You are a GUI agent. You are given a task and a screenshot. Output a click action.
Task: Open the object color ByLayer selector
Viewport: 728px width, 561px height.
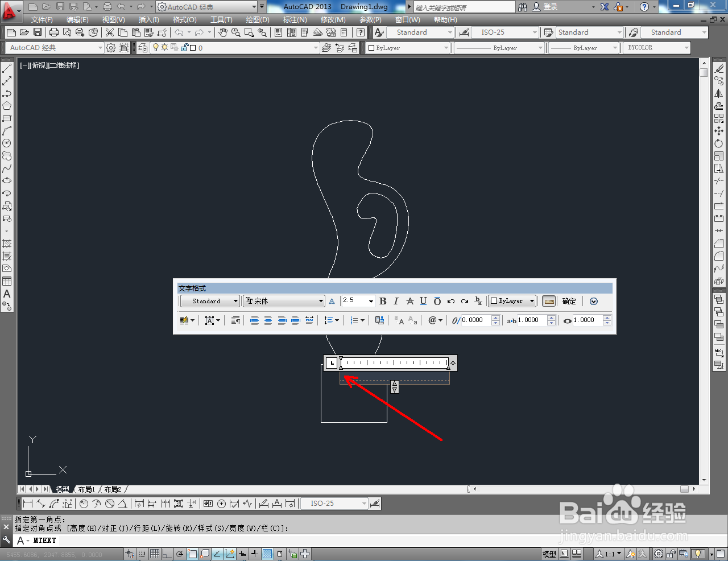[x=408, y=48]
